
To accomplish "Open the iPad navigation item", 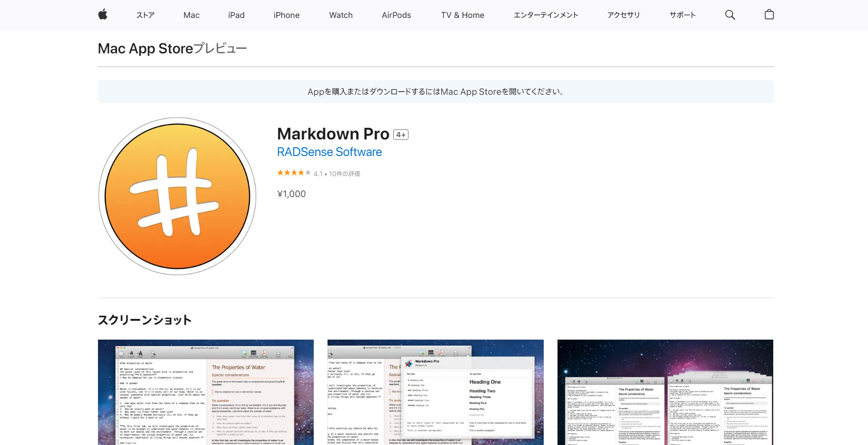I will tap(236, 15).
